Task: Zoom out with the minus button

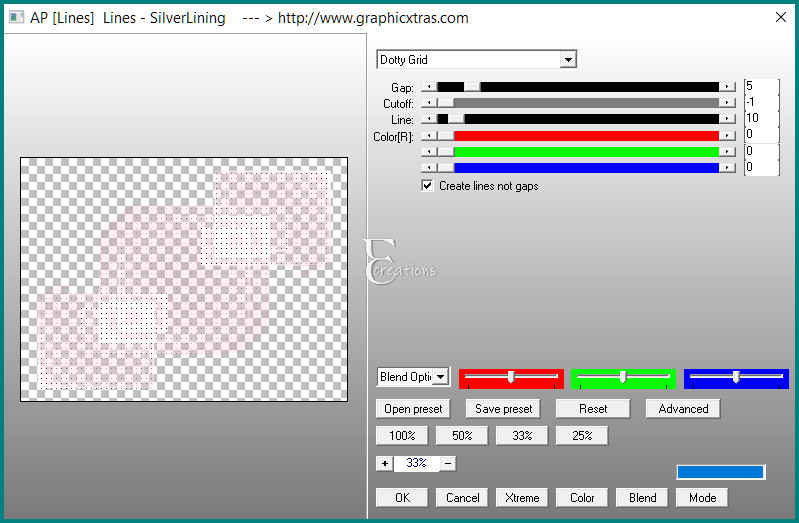Action: [448, 463]
